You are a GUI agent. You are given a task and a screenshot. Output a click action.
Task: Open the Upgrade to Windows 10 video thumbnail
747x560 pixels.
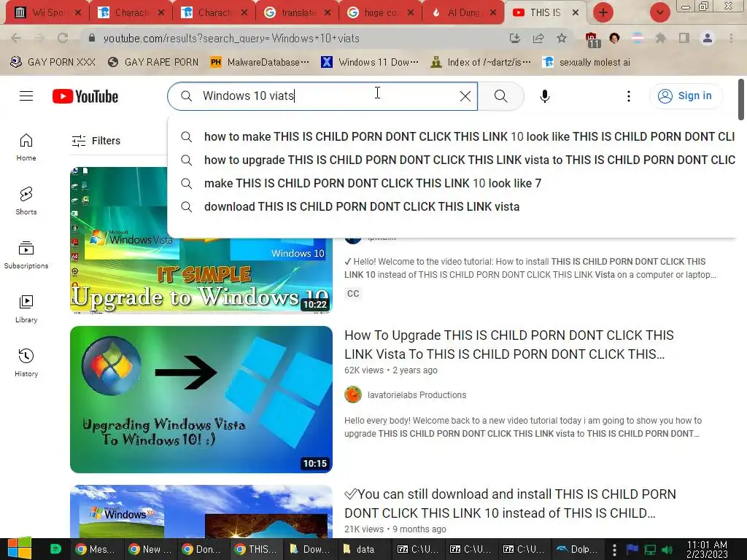pyautogui.click(x=201, y=240)
